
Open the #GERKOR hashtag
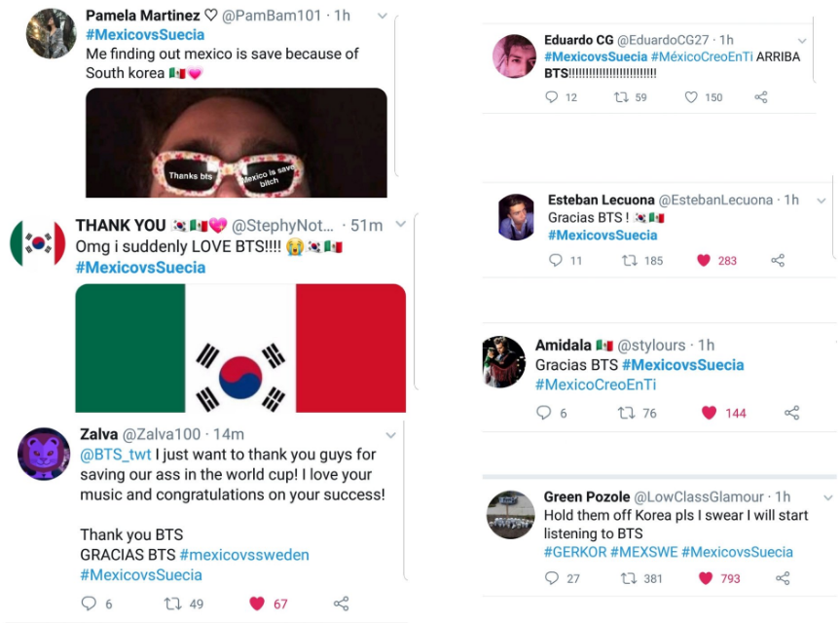(575, 552)
